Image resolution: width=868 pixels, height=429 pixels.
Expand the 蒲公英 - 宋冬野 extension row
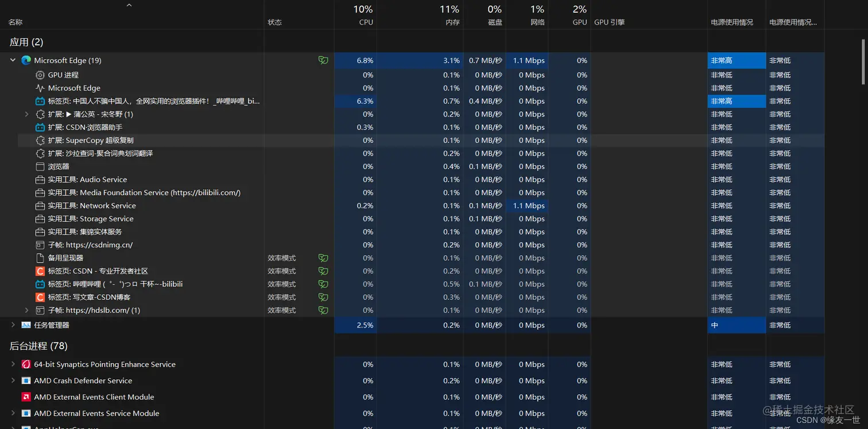point(26,114)
